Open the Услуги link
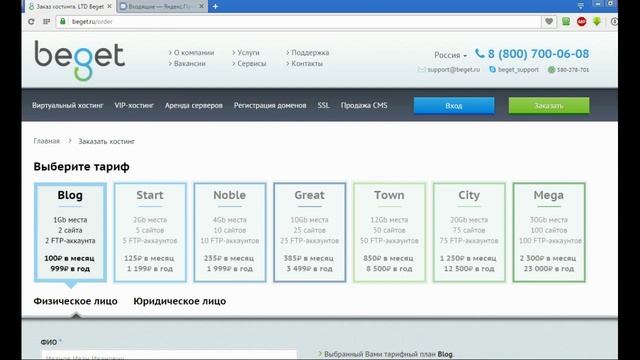This screenshot has width=640, height=360. click(x=248, y=53)
